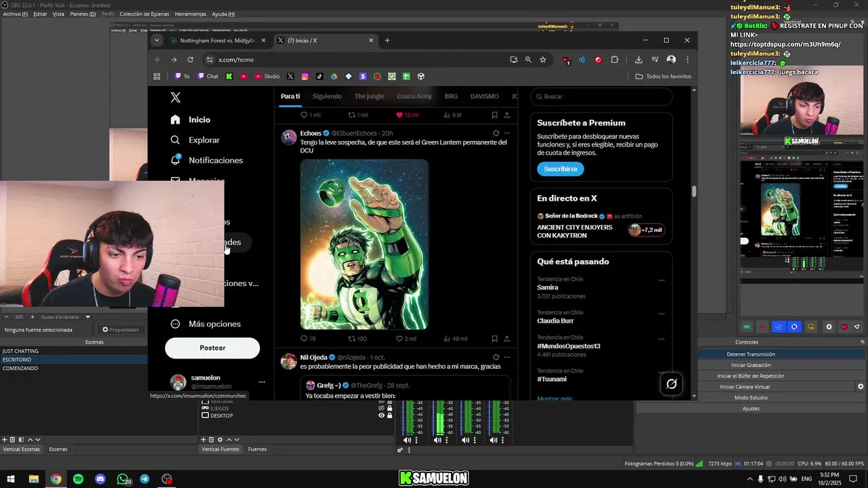
Task: Like the Echoes post with 2 mil likes
Action: pyautogui.click(x=406, y=338)
